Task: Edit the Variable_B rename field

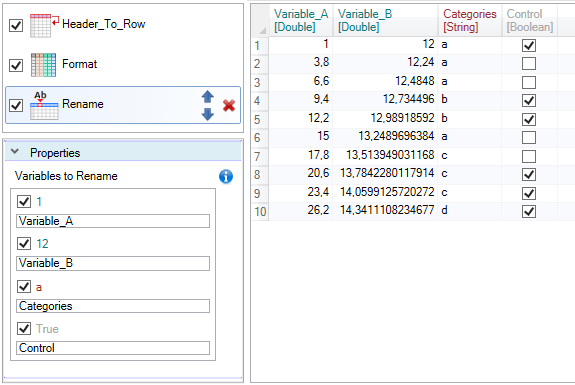Action: click(113, 263)
